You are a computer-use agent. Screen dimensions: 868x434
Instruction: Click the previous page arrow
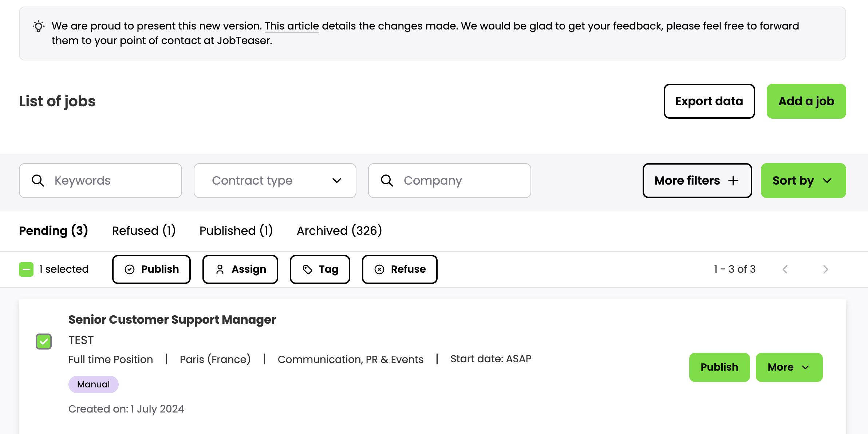click(785, 269)
